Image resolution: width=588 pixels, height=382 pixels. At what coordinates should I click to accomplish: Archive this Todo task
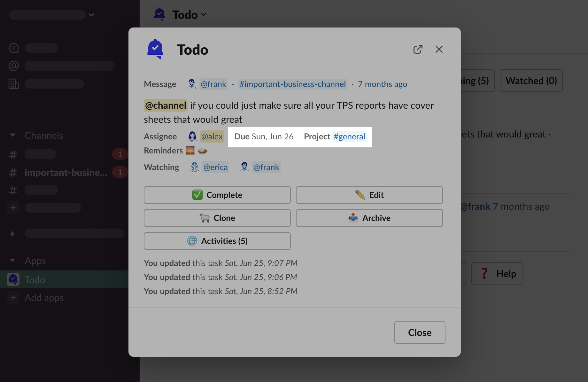[369, 218]
